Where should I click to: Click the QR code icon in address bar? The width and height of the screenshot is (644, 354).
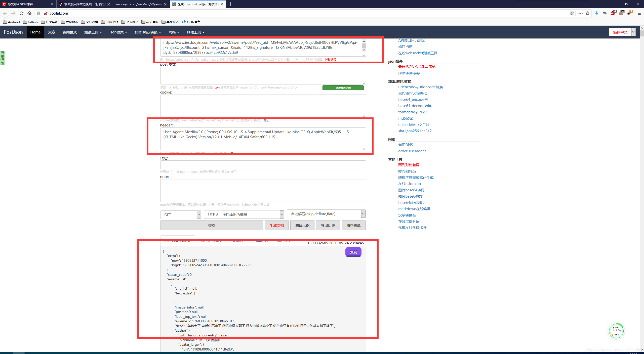tap(572, 13)
